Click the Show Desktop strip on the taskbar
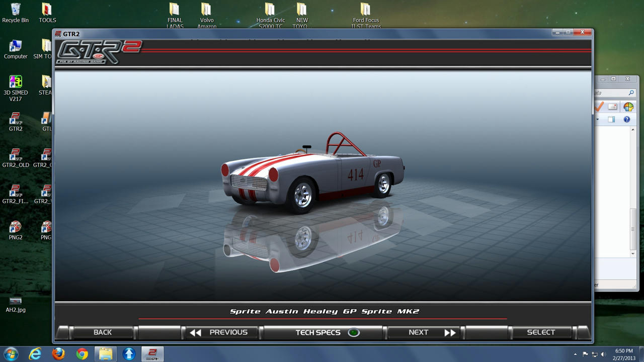 point(640,354)
